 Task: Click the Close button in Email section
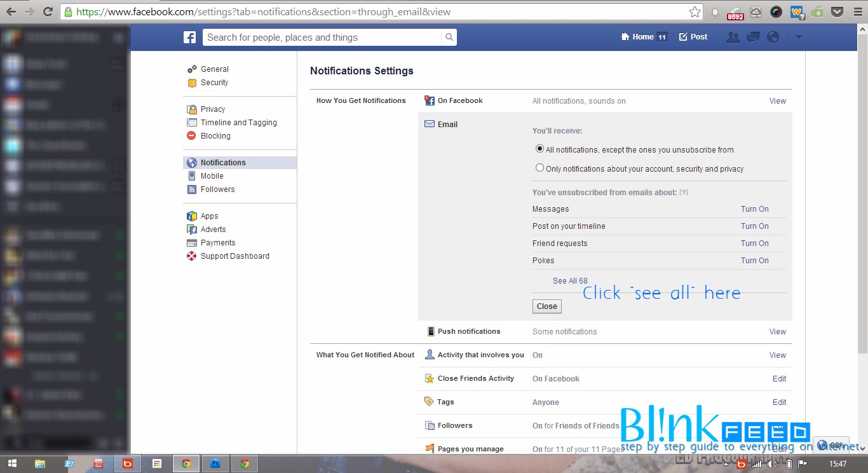click(x=547, y=306)
